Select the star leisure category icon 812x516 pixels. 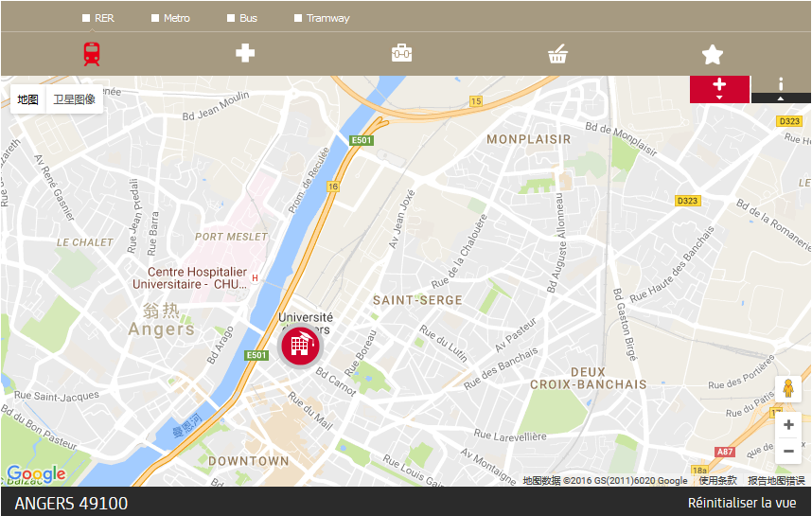712,54
